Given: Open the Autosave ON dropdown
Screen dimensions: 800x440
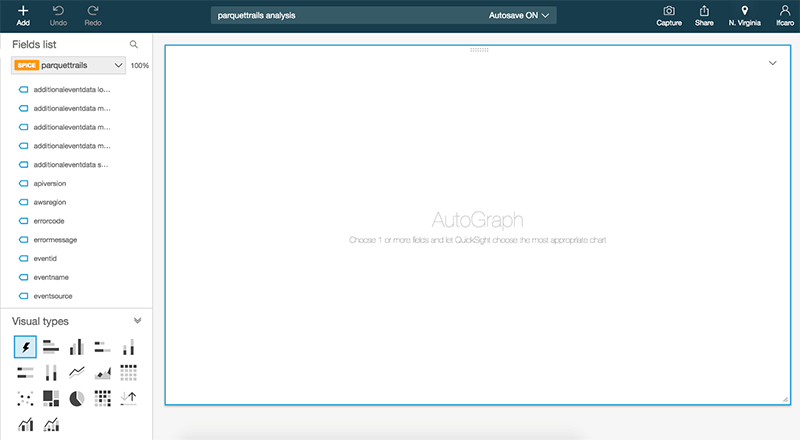Looking at the screenshot, I should [519, 15].
